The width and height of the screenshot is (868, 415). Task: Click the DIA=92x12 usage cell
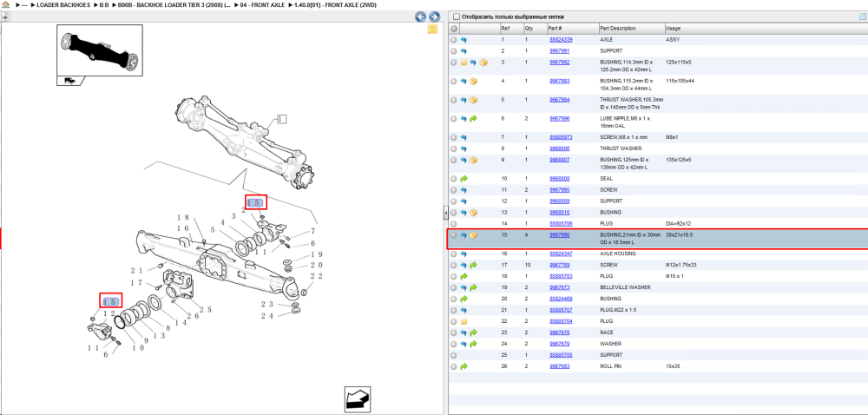[x=679, y=223]
